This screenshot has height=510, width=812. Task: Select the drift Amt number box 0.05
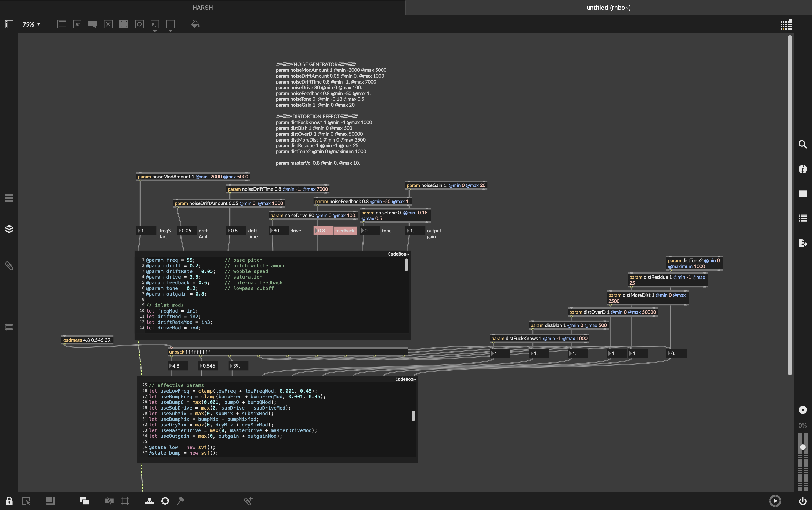pyautogui.click(x=187, y=231)
